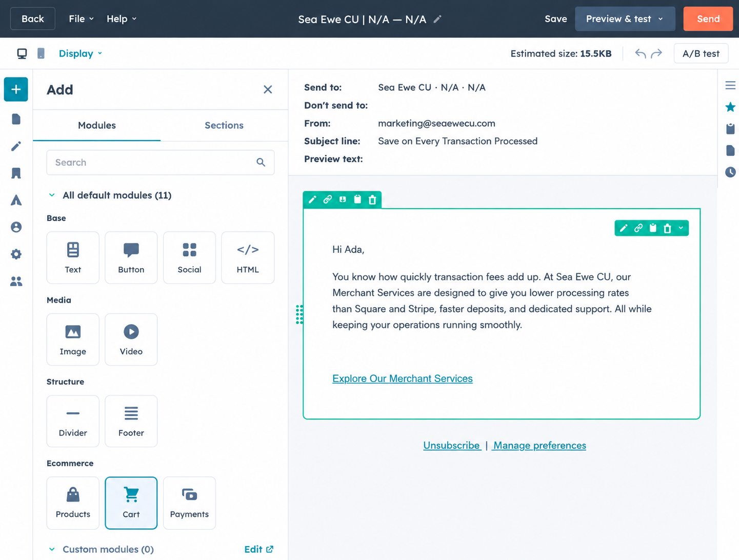Viewport: 739px width, 560px height.
Task: Open Edit link for custom modules
Action: pos(258,549)
